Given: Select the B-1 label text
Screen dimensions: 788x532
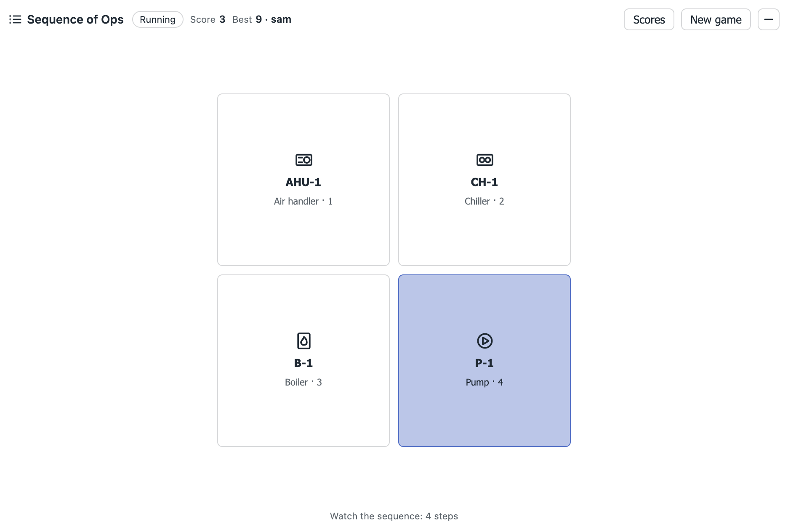Looking at the screenshot, I should tap(303, 363).
